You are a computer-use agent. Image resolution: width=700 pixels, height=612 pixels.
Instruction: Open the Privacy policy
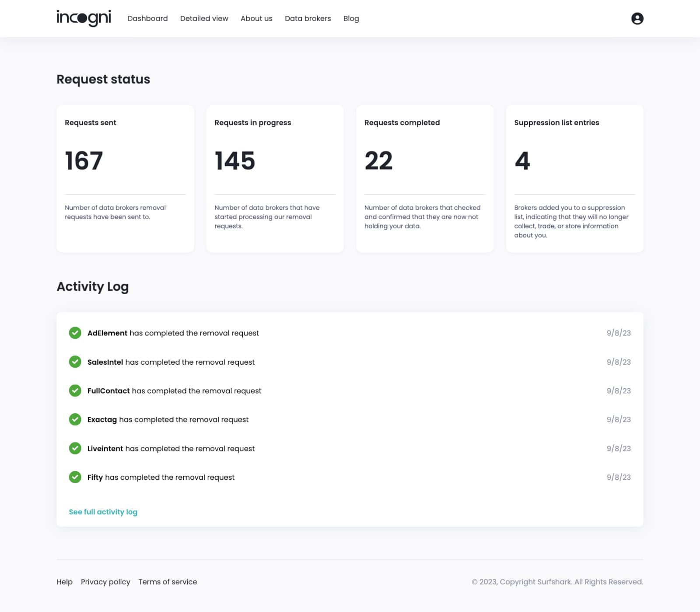pos(105,582)
